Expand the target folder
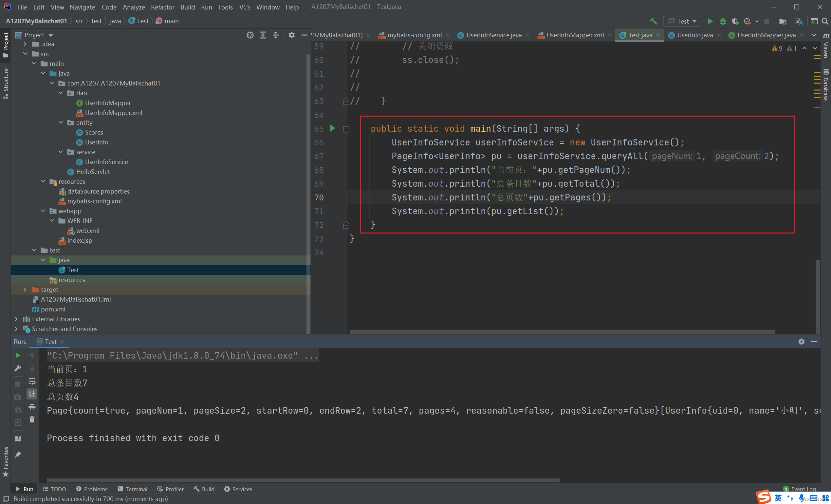The width and height of the screenshot is (831, 504). tap(25, 289)
